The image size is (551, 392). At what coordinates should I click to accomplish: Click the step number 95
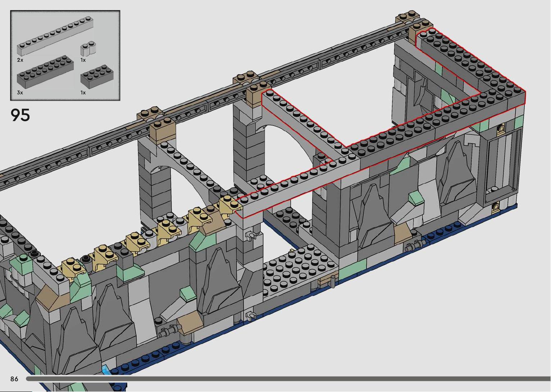(21, 115)
